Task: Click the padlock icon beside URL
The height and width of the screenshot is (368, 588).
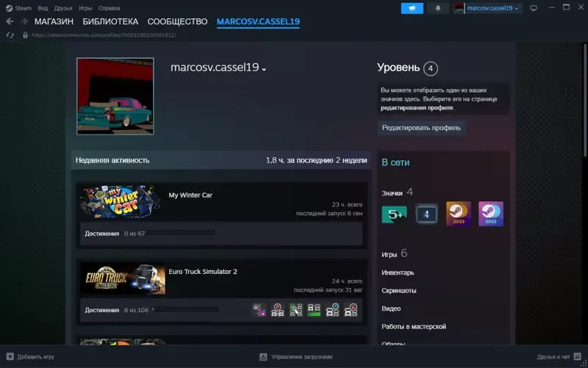Action: (25, 35)
